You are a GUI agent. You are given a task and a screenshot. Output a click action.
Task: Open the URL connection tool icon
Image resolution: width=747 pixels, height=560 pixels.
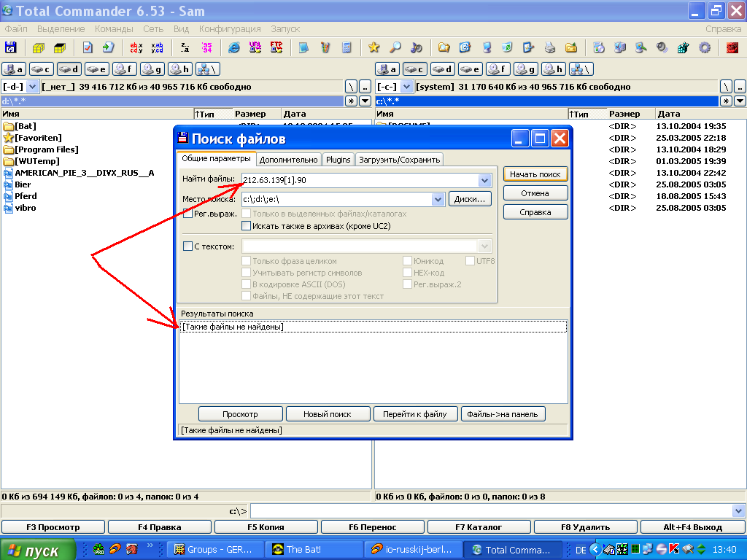tap(255, 47)
